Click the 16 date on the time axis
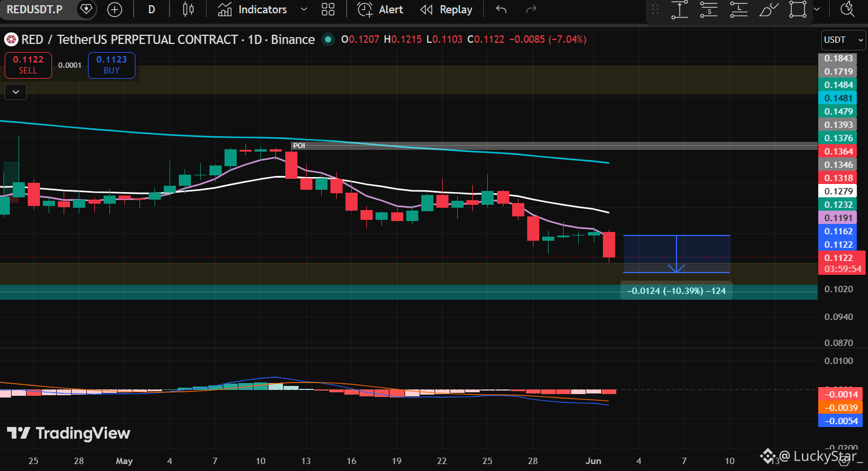Viewport: 868px width, 471px height. pyautogui.click(x=351, y=461)
